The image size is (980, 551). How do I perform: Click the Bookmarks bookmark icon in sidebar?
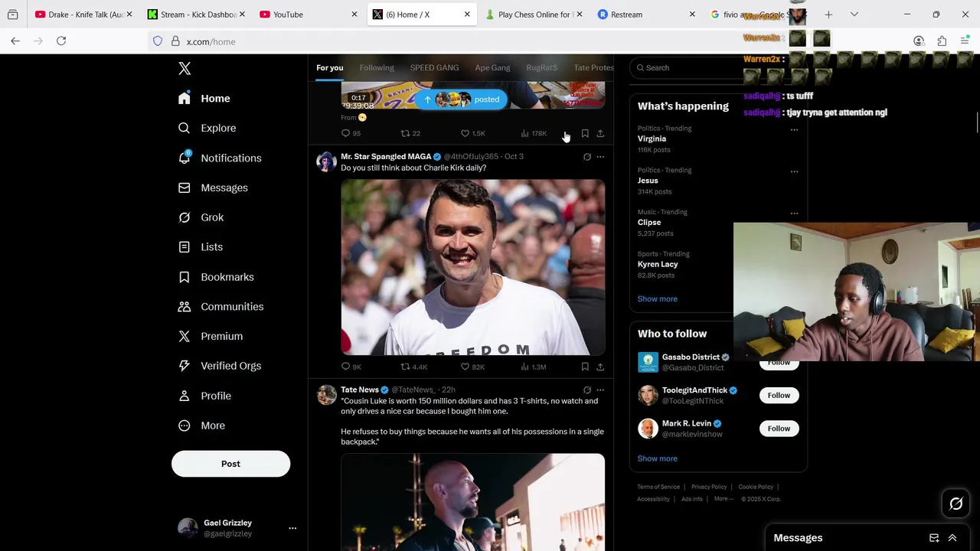tap(185, 277)
